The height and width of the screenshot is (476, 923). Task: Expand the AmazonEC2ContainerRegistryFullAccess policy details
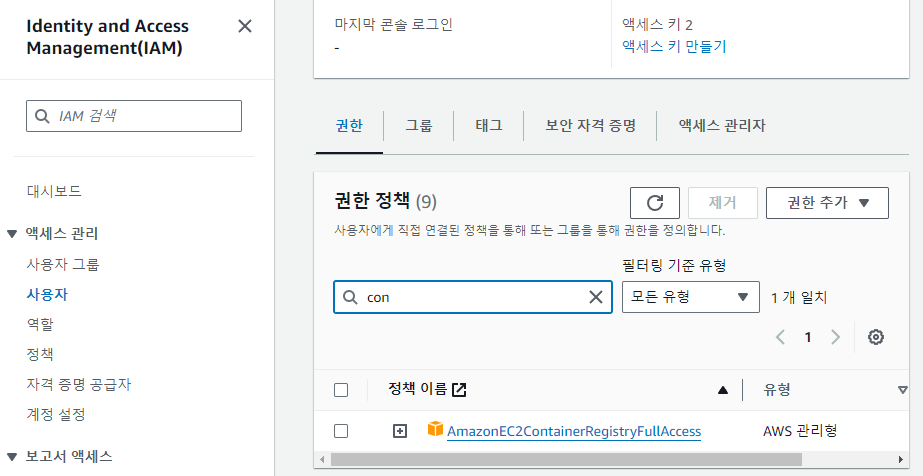[x=400, y=431]
